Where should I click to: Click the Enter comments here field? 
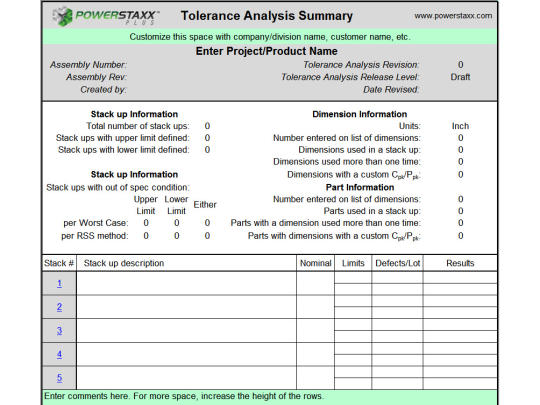[270, 397]
